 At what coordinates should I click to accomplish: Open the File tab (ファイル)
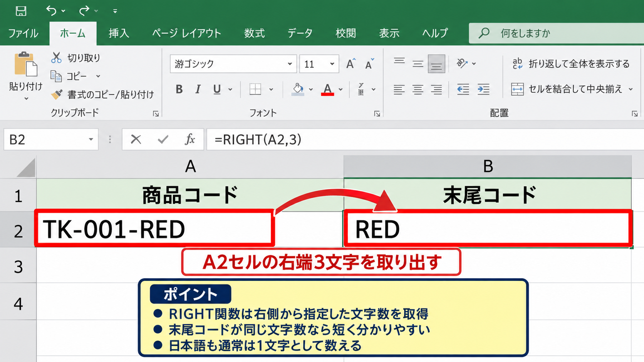pyautogui.click(x=23, y=33)
